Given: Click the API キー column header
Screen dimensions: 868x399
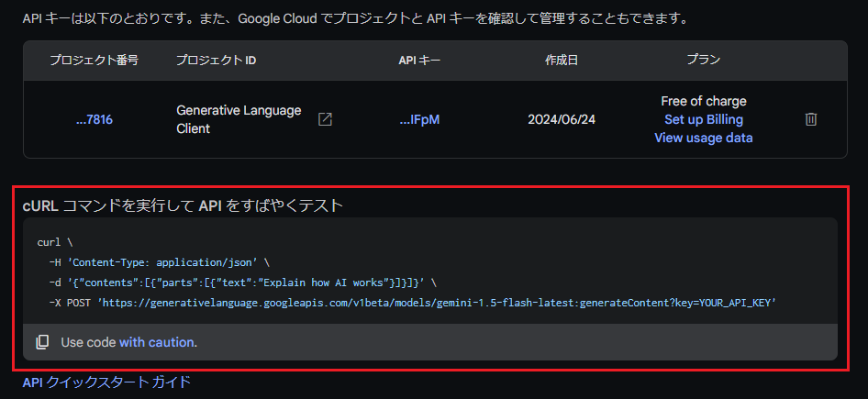Looking at the screenshot, I should pos(419,61).
